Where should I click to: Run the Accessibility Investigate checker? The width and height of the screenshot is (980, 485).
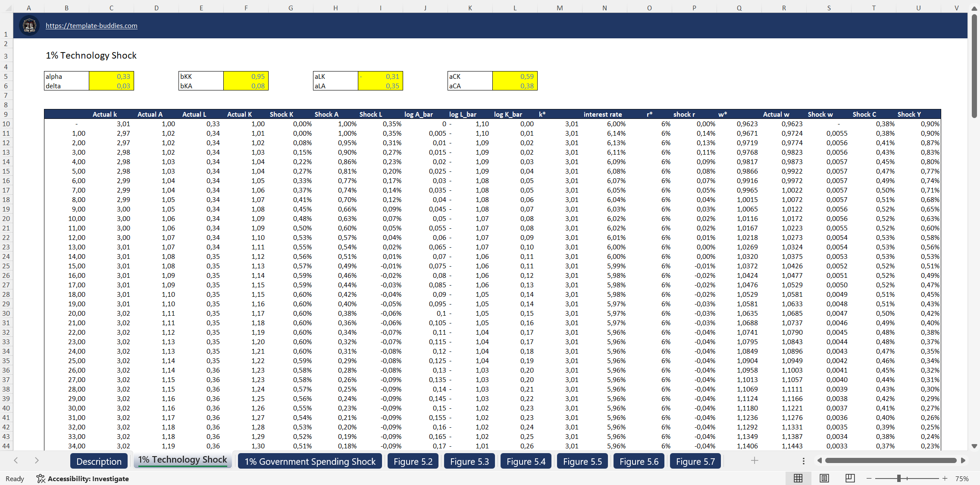83,479
